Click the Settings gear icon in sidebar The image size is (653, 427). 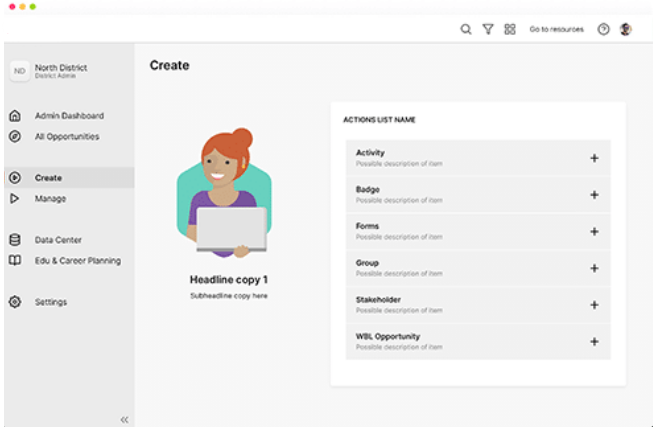click(15, 302)
